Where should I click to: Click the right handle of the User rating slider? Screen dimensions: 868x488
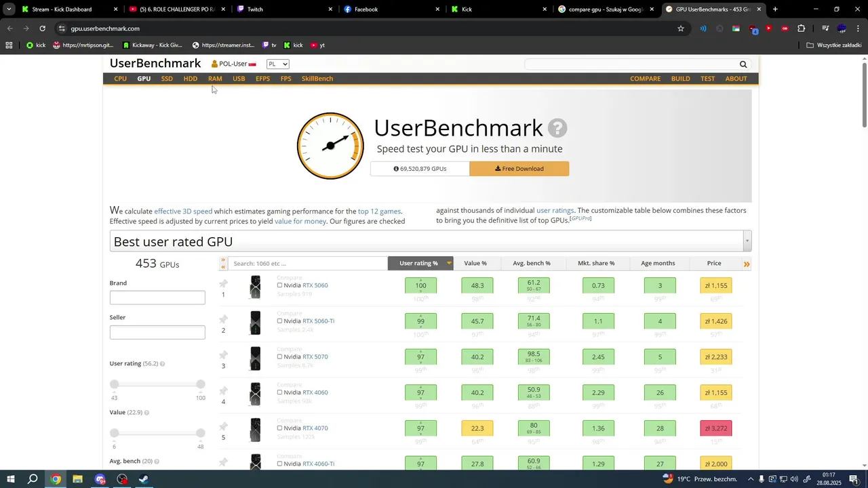click(201, 384)
